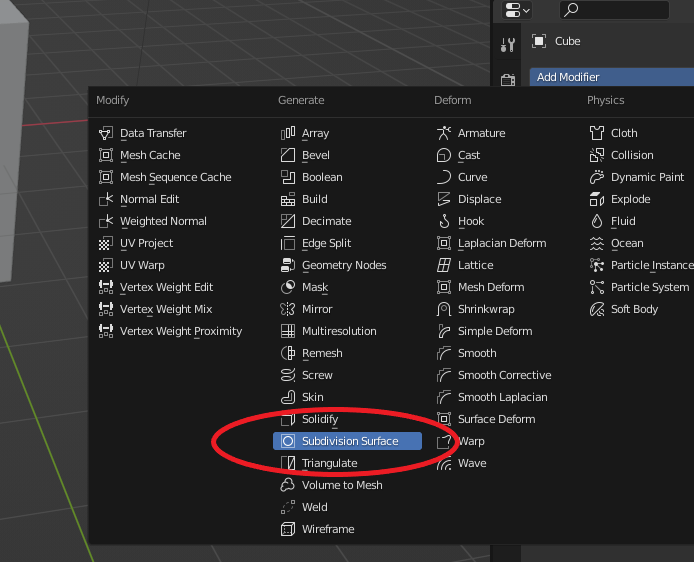Add Vertex Weight Proximity modifier

click(x=181, y=331)
